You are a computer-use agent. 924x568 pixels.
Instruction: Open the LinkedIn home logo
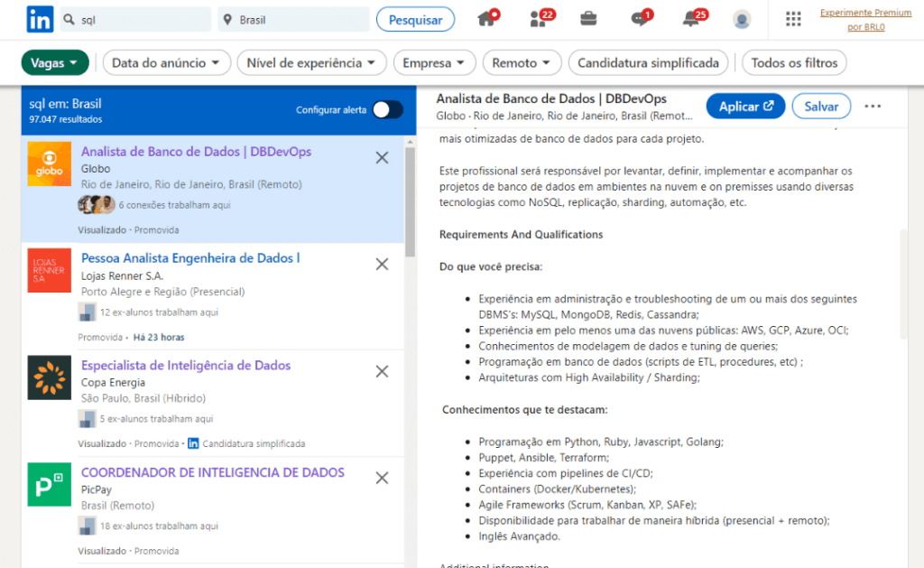(x=40, y=20)
